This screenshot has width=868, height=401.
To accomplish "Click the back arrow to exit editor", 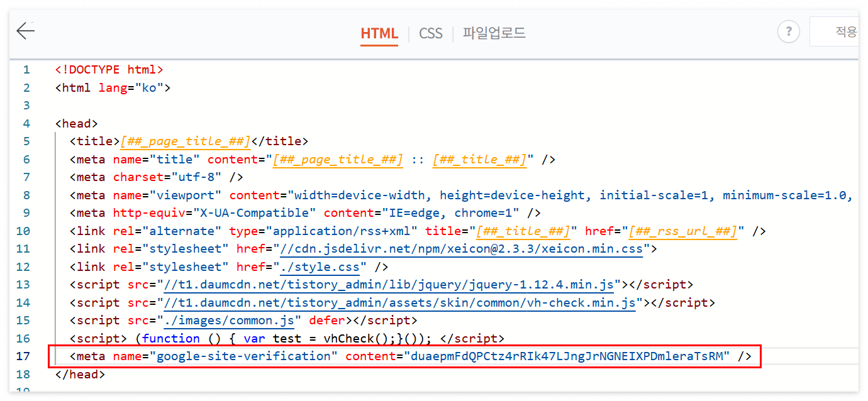I will 25,30.
